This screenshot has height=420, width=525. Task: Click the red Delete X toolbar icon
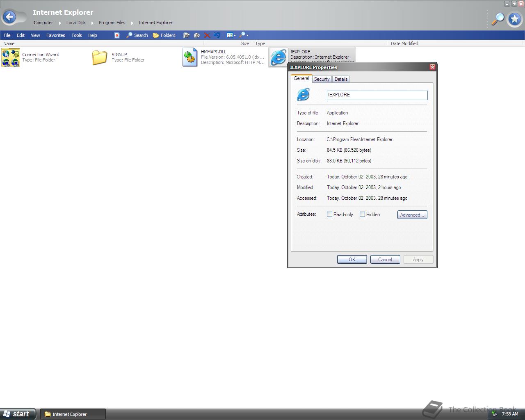point(207,35)
